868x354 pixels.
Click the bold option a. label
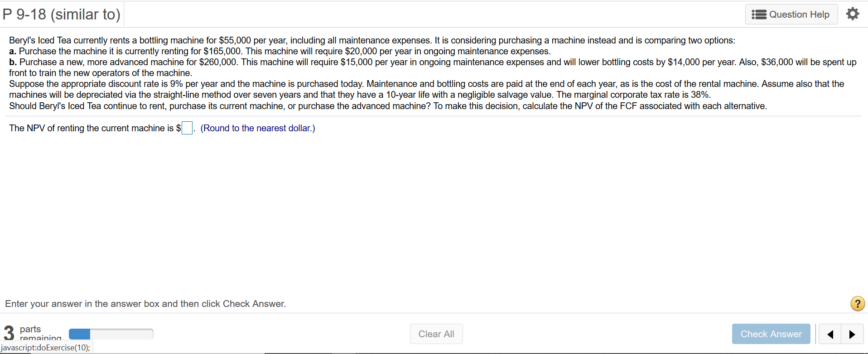coord(13,51)
